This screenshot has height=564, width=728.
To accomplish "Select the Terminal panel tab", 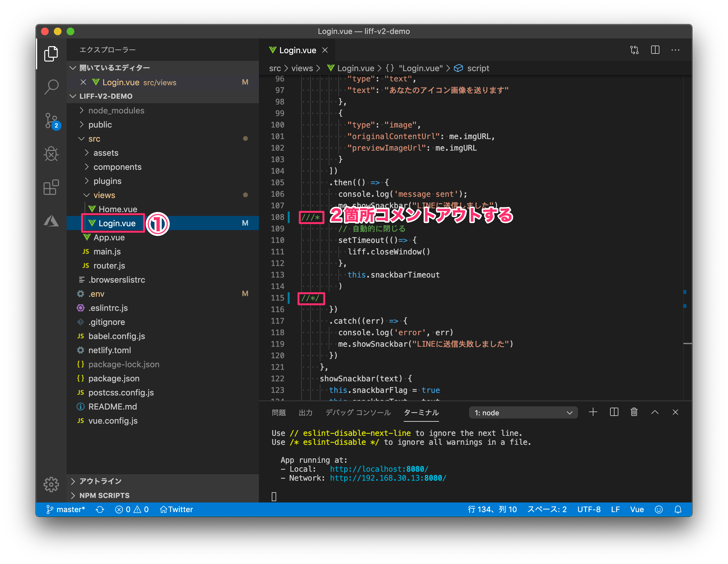I will (x=421, y=412).
